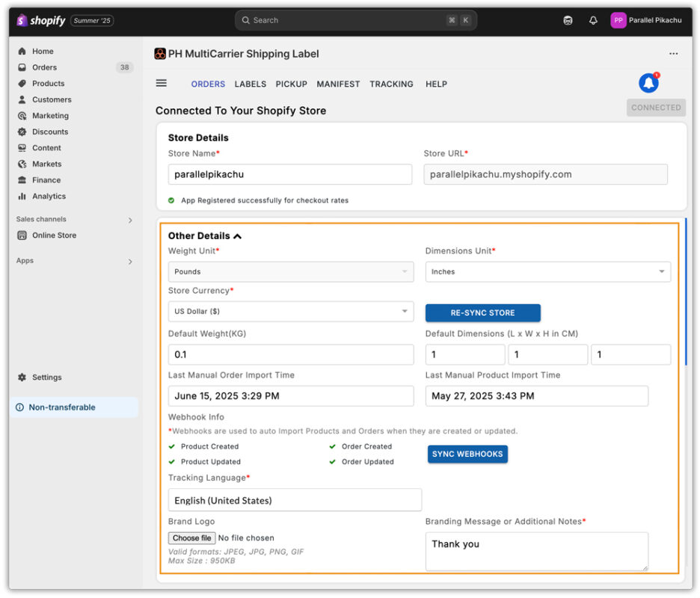
Task: Click the Default Weight field
Action: (291, 354)
